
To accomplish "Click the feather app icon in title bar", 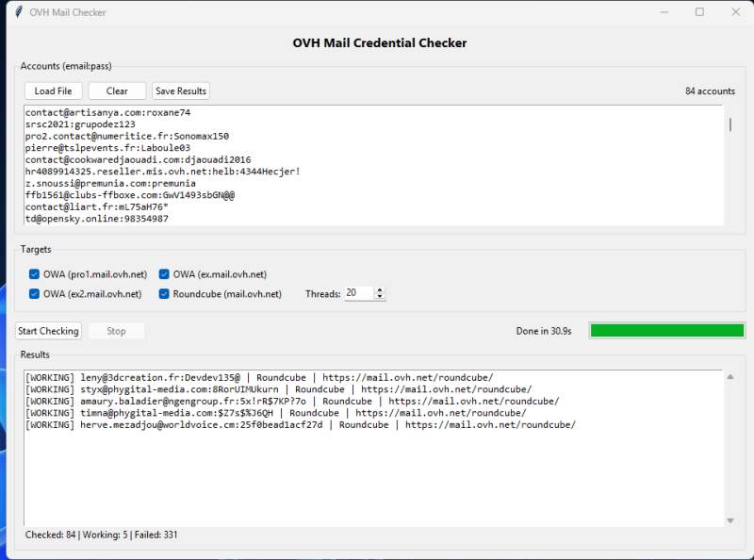I will click(19, 12).
